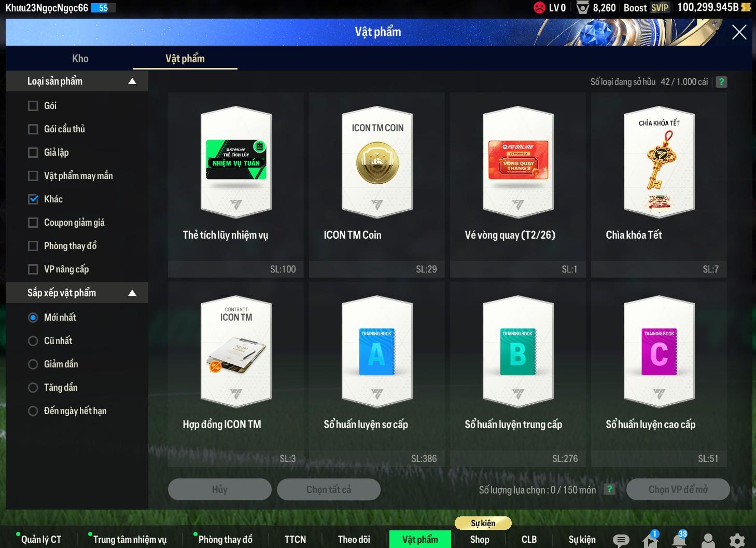Image resolution: width=756 pixels, height=548 pixels.
Task: Open the notification bell with 38 alerts
Action: 679,540
